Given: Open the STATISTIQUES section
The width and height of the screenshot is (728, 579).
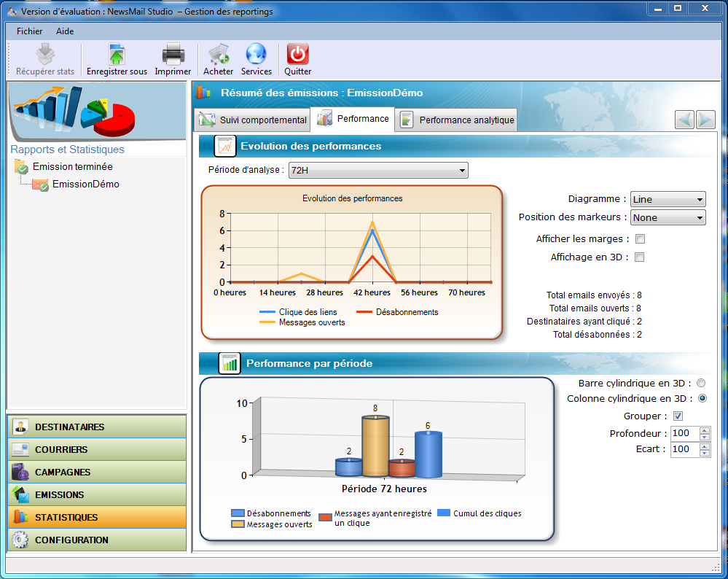Looking at the screenshot, I should 97,517.
